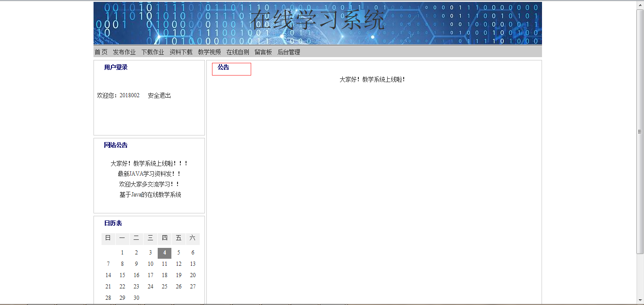644x305 pixels.
Task: Open the 下载作业 page
Action: (153, 52)
